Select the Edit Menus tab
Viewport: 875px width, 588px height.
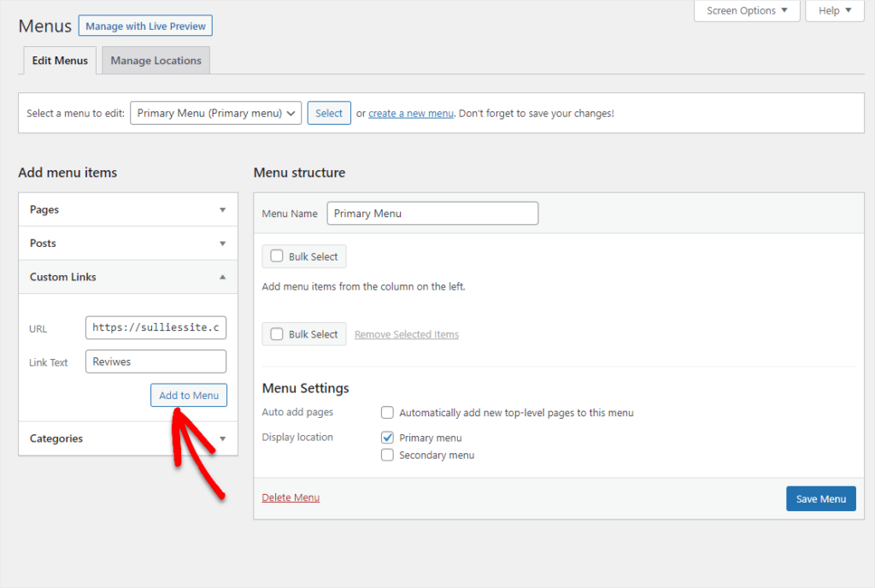pyautogui.click(x=59, y=60)
